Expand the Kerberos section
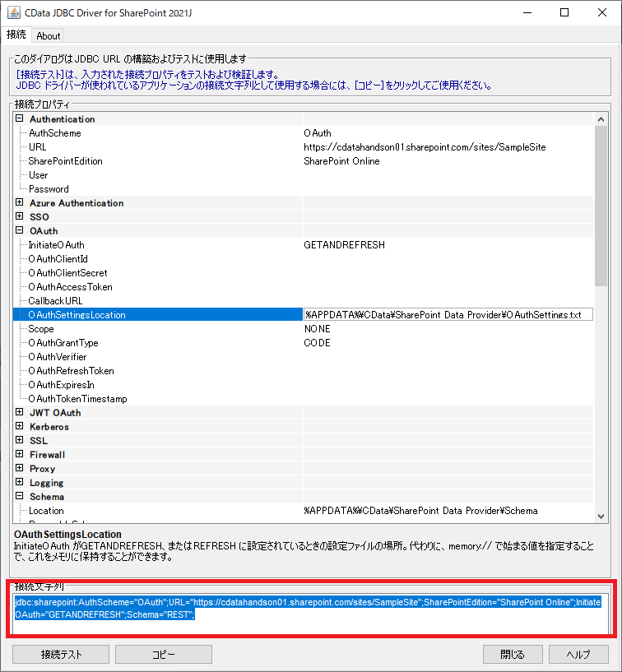Viewport: 622px width, 672px height. 19,426
